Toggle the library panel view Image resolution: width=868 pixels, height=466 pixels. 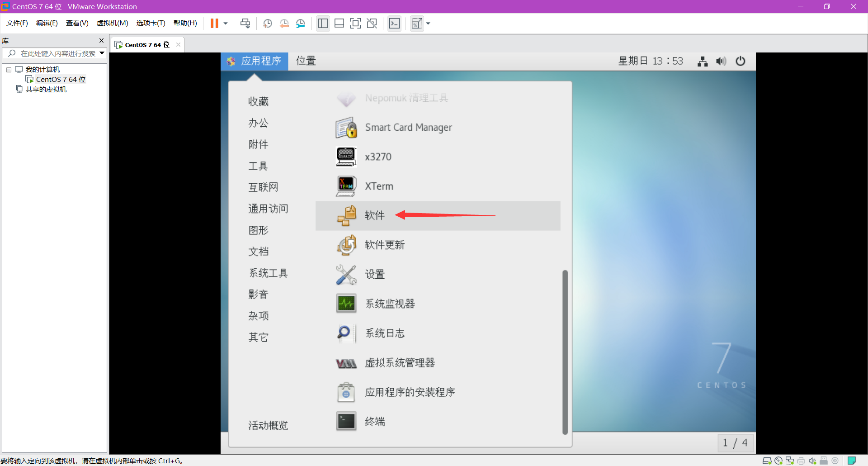(x=323, y=23)
